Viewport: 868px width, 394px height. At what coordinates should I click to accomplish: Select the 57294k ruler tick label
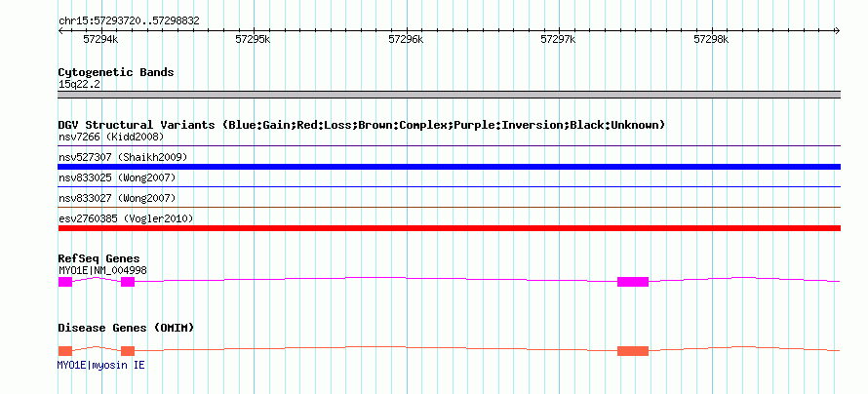[x=100, y=39]
